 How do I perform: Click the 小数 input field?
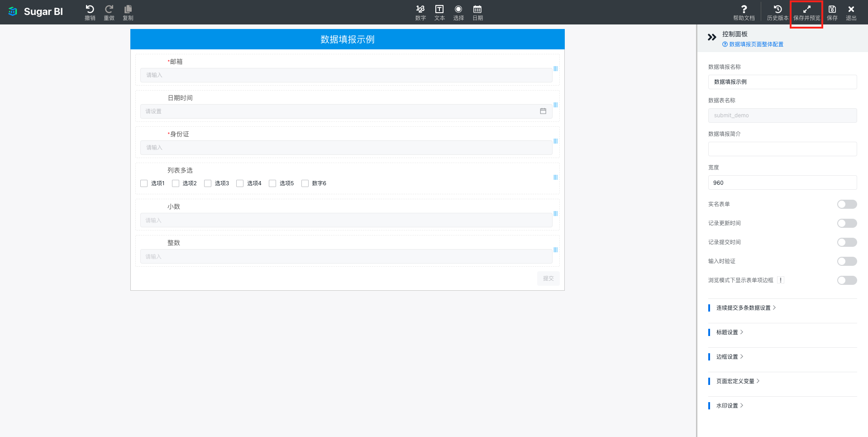pyautogui.click(x=346, y=220)
